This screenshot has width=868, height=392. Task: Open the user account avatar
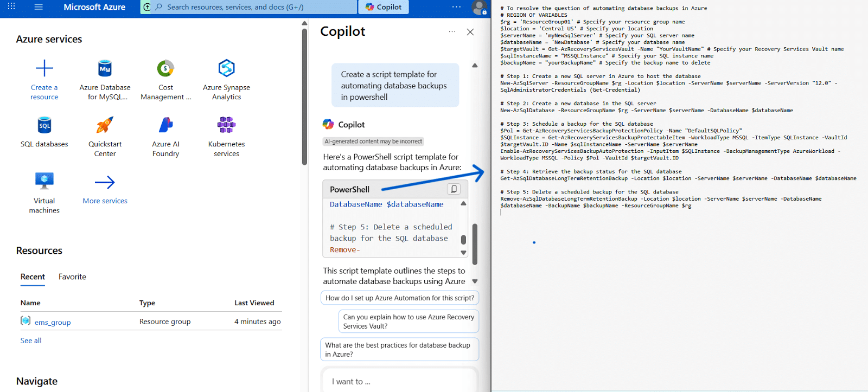pos(478,7)
